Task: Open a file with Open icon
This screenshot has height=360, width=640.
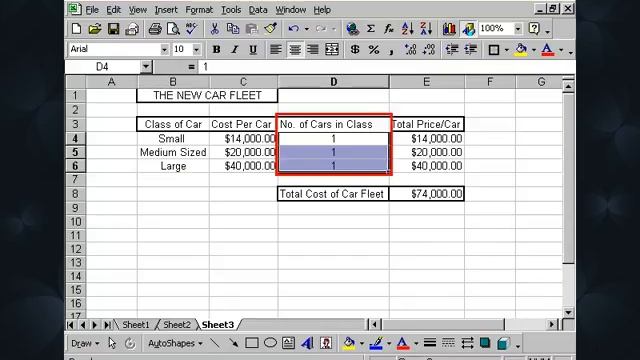Action: [x=94, y=29]
